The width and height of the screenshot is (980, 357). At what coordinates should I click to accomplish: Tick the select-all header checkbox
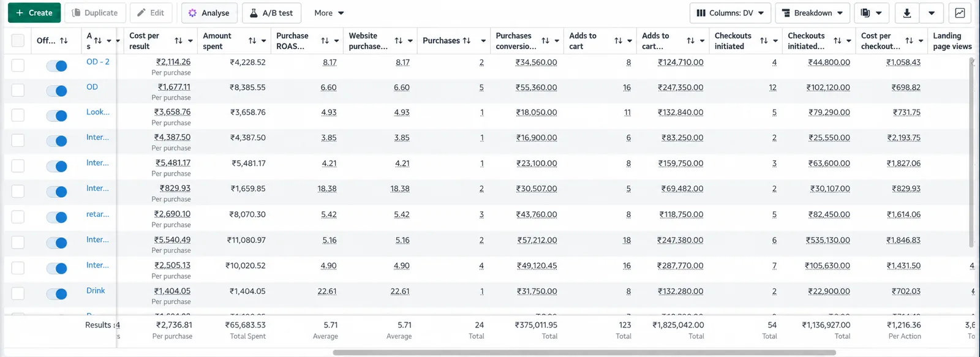(18, 40)
